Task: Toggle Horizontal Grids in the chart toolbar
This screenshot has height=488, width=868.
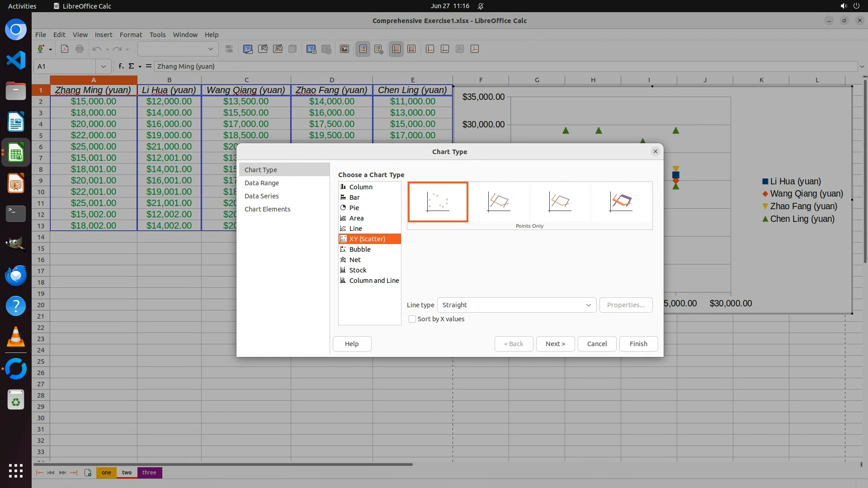Action: coord(396,49)
